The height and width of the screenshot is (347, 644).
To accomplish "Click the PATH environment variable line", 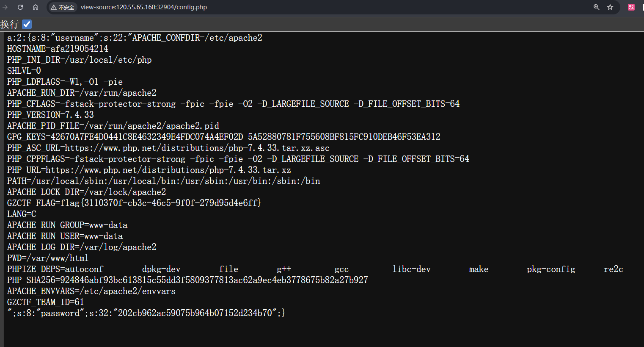I will click(163, 181).
